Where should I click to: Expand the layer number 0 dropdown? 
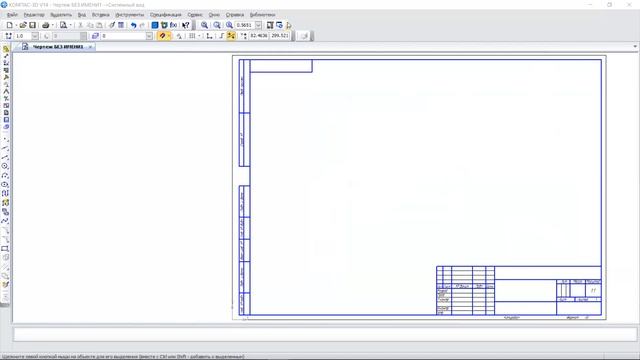click(149, 36)
